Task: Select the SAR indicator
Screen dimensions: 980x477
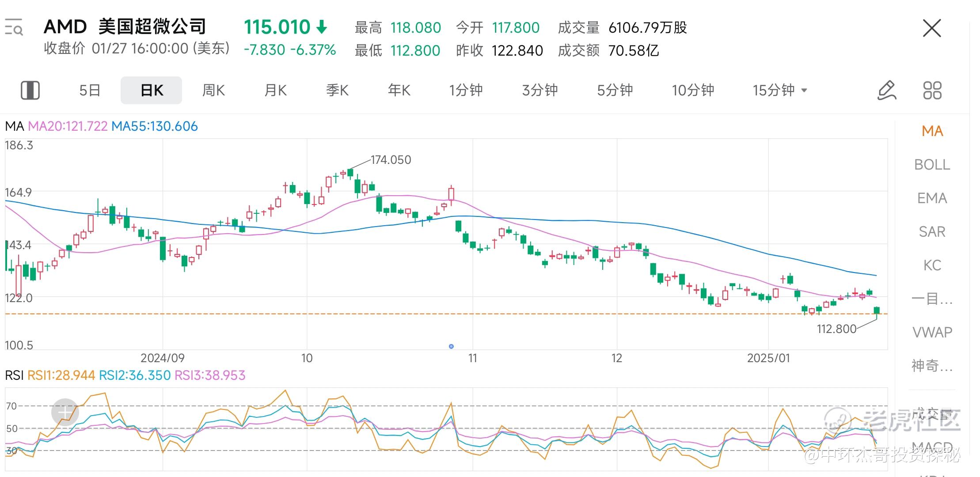Action: [x=932, y=232]
